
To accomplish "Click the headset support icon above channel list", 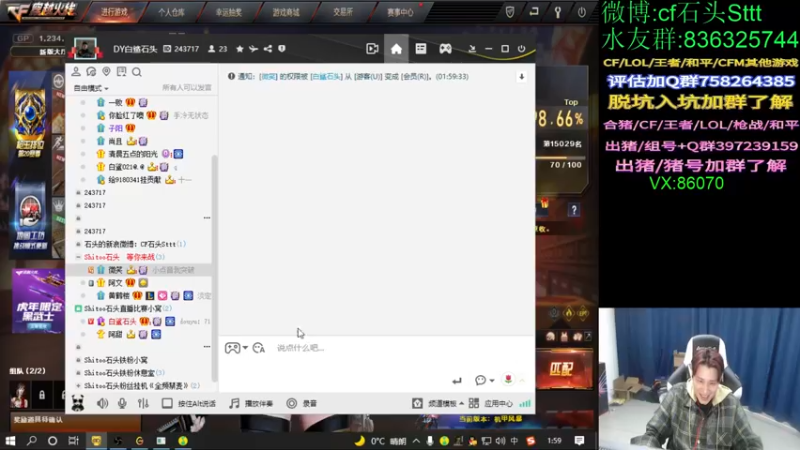I will click(x=91, y=71).
